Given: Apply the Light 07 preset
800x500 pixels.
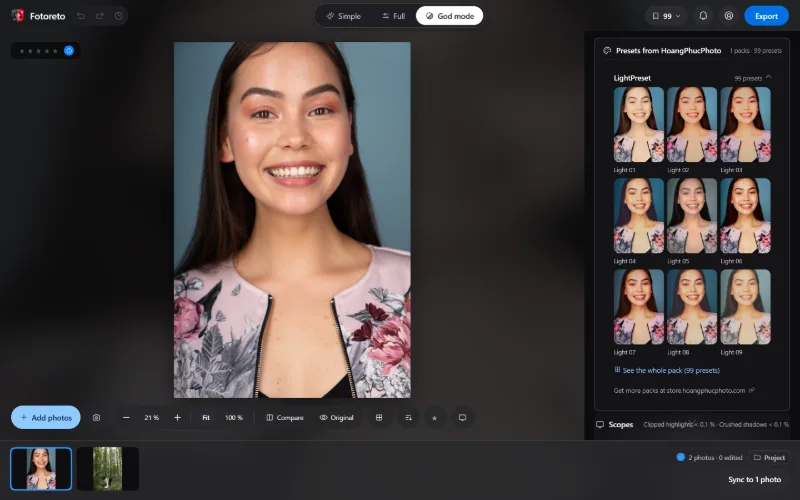Looking at the screenshot, I should tap(639, 307).
